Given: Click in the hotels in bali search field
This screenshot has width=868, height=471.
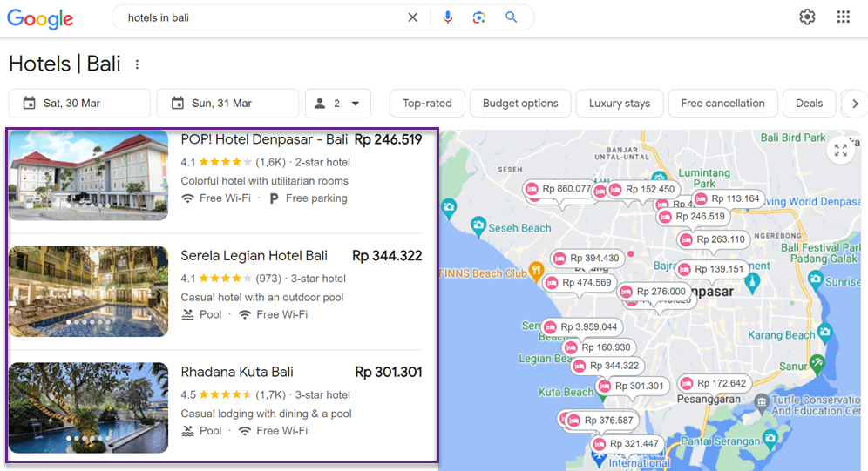Looking at the screenshot, I should click(261, 17).
